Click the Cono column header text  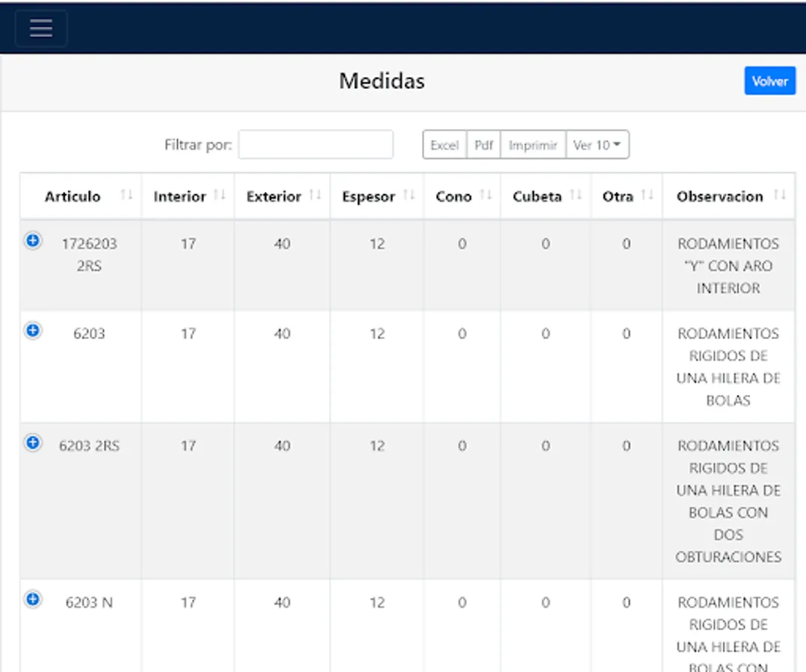(x=453, y=196)
